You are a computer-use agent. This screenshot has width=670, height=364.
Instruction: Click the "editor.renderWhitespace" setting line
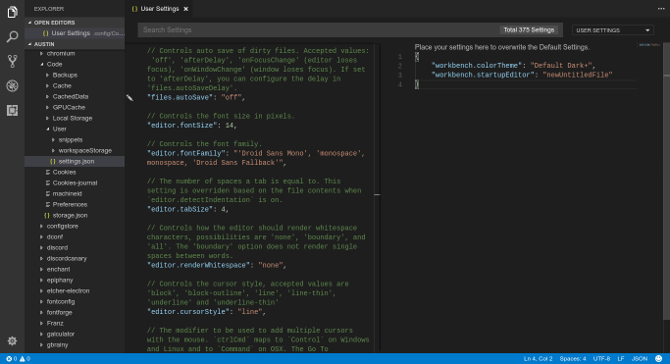216,265
